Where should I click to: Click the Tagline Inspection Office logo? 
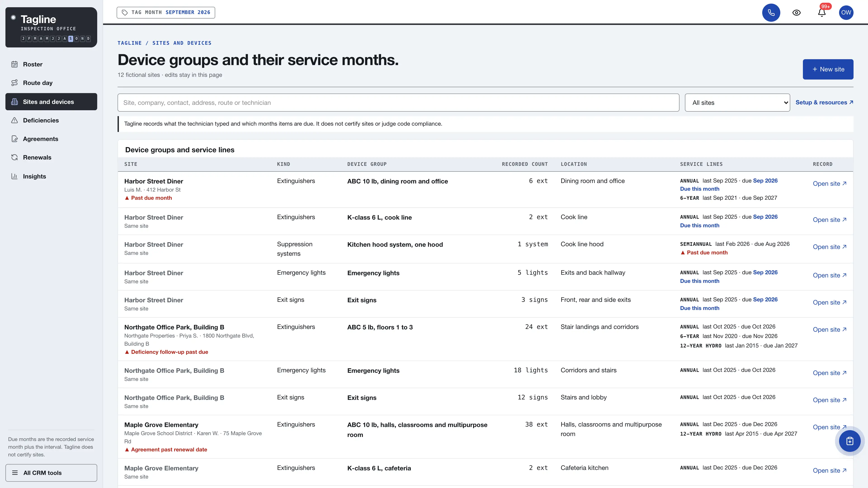pyautogui.click(x=51, y=27)
